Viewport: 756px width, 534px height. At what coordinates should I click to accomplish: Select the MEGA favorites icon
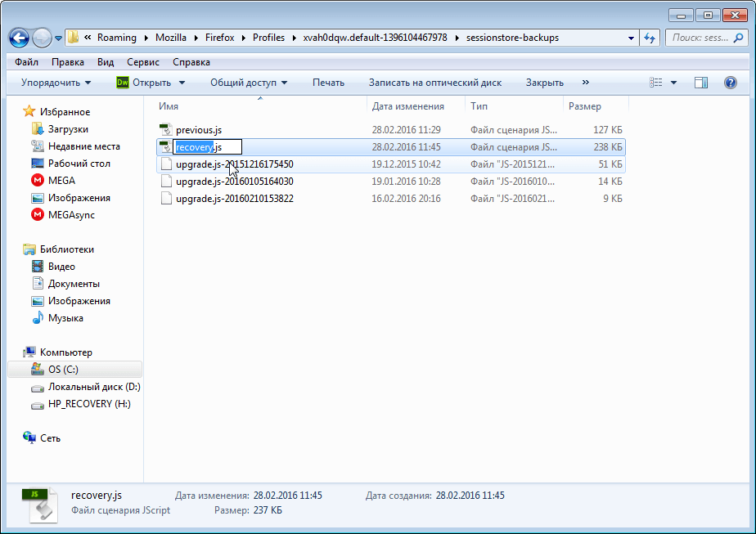click(x=37, y=181)
